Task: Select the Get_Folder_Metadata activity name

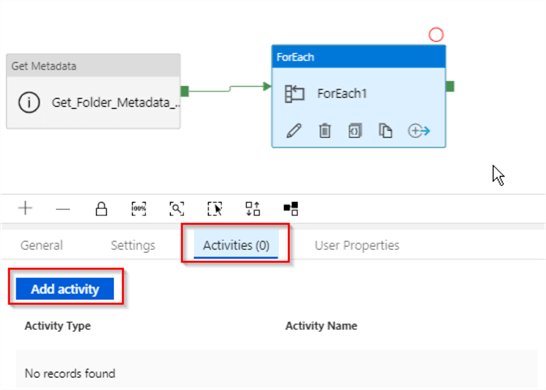Action: (116, 103)
